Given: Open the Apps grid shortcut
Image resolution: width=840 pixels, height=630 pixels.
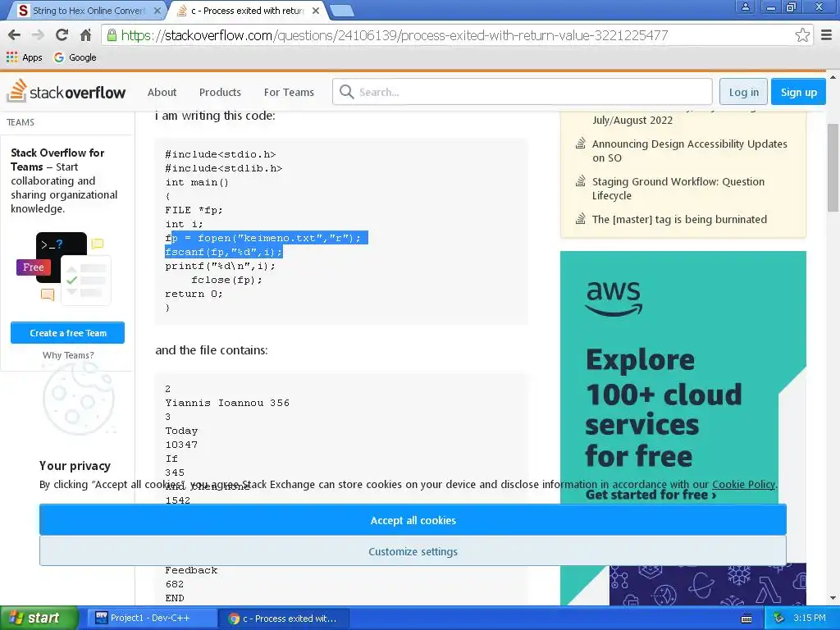Looking at the screenshot, I should click(x=24, y=57).
